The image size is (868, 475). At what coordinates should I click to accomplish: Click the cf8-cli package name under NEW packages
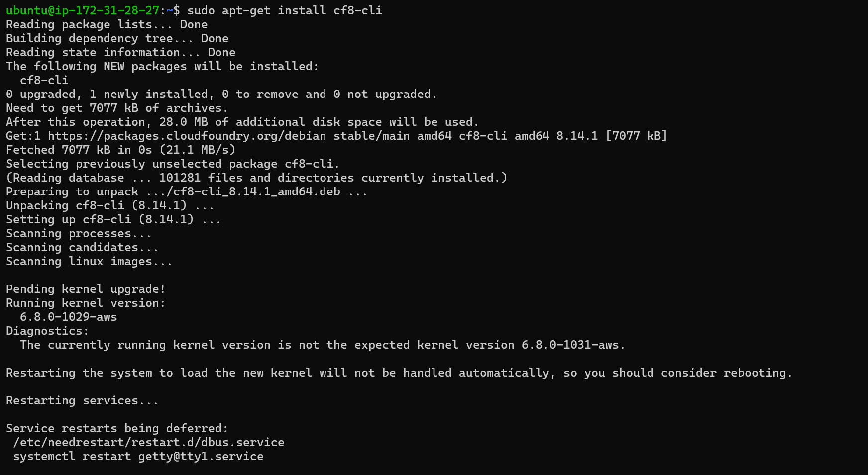point(44,80)
